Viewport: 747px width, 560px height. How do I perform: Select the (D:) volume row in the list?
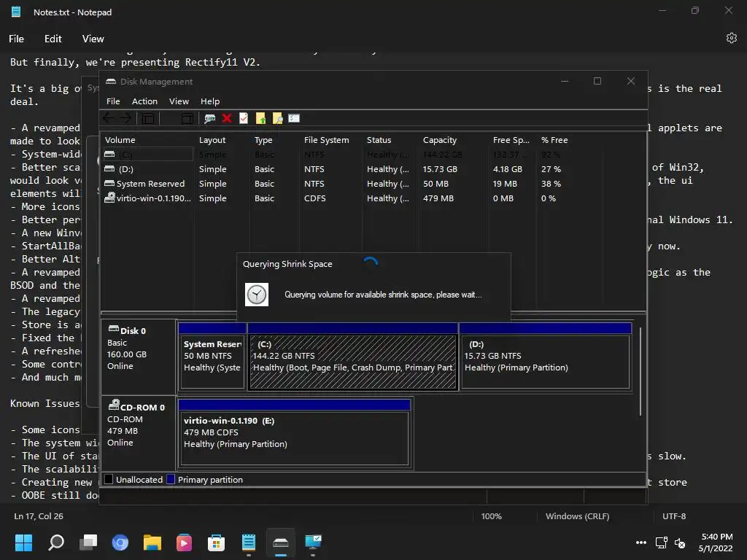pyautogui.click(x=352, y=169)
